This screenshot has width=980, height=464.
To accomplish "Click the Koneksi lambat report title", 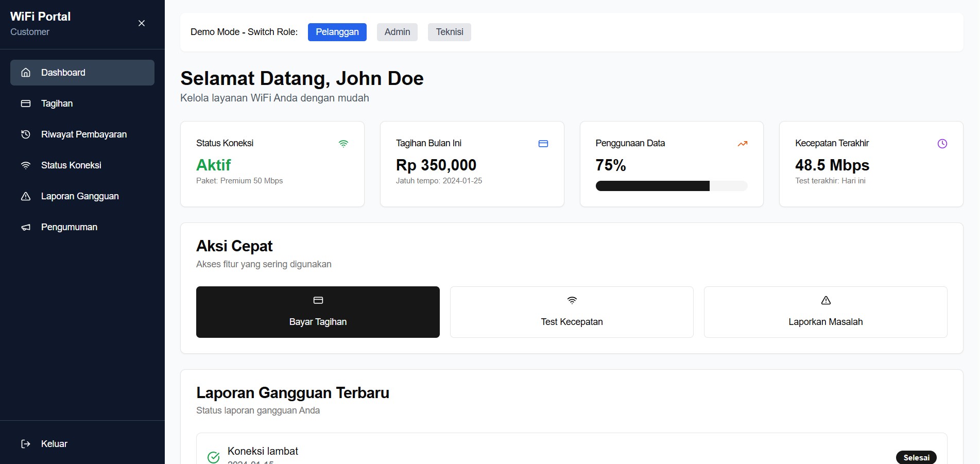I will coord(263,451).
